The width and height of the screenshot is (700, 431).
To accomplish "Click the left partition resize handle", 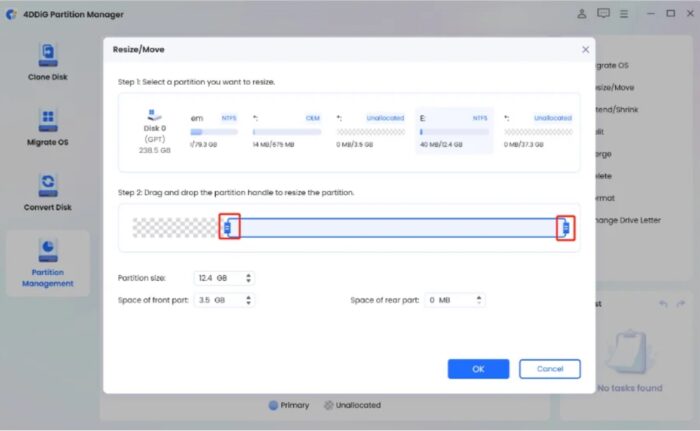I will point(229,227).
